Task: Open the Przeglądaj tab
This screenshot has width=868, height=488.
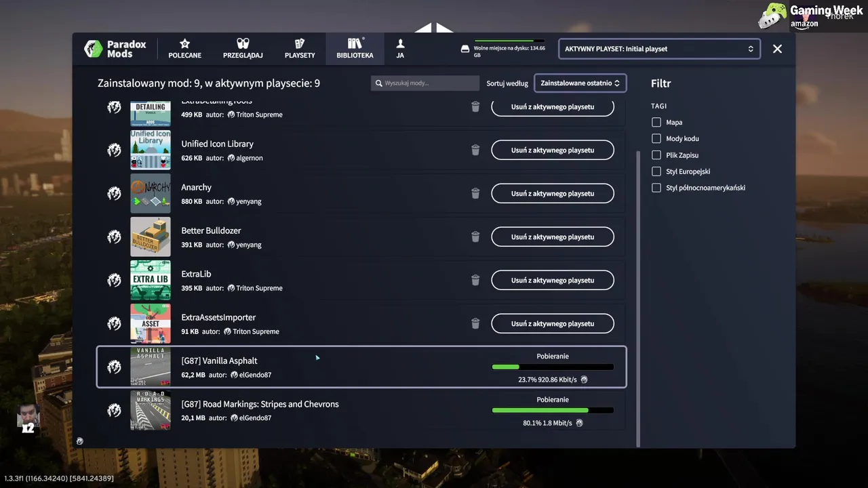Action: click(x=243, y=49)
